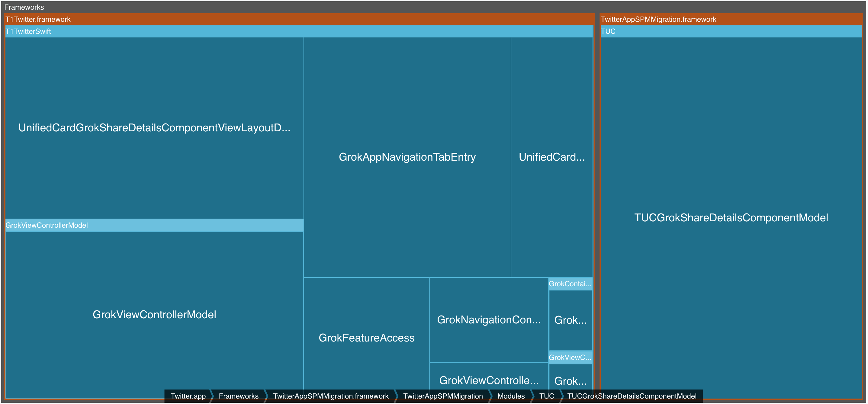Click the truncated UnifiedCard... block
This screenshot has height=404, width=868.
tap(551, 157)
